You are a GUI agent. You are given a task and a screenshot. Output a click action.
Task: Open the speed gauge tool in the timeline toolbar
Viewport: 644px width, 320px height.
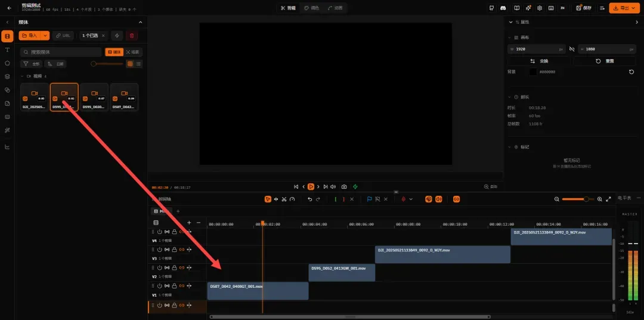(292, 199)
